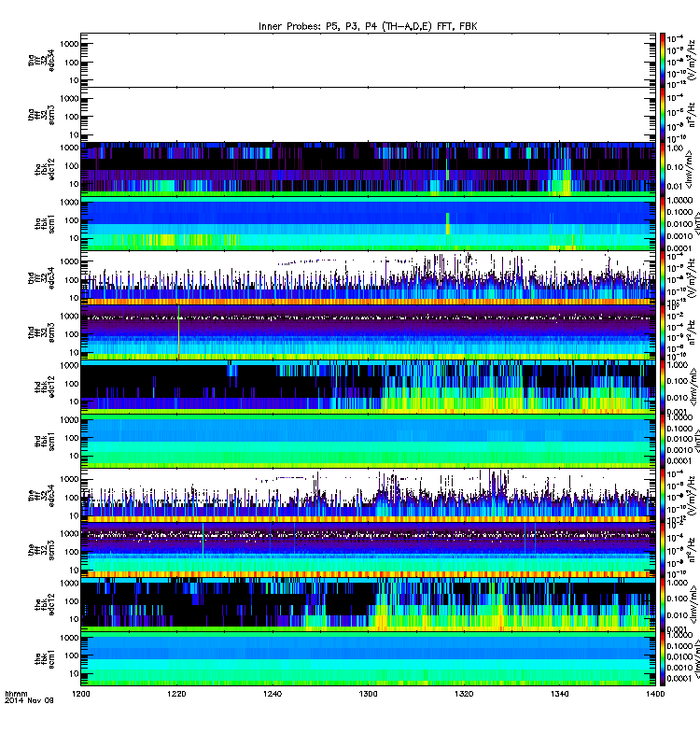700x747 pixels.
Task: Click the color bar beside the fff scm3
Action: click(x=663, y=550)
